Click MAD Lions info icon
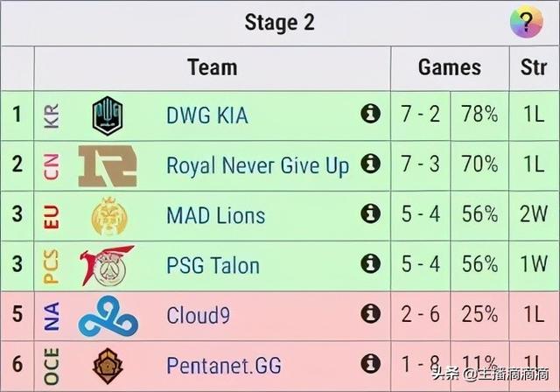Viewport: 560px width, 392px height. pyautogui.click(x=371, y=213)
